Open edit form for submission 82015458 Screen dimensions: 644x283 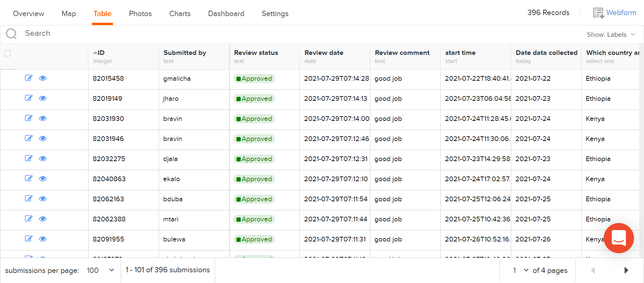(x=29, y=78)
